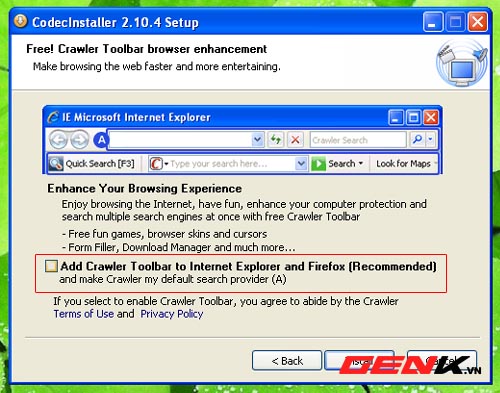Expand the Crawler search field dropdown
The height and width of the screenshot is (393, 500).
click(301, 164)
